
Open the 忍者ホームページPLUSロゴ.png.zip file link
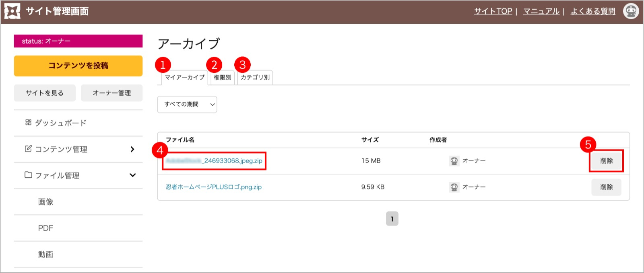click(214, 187)
